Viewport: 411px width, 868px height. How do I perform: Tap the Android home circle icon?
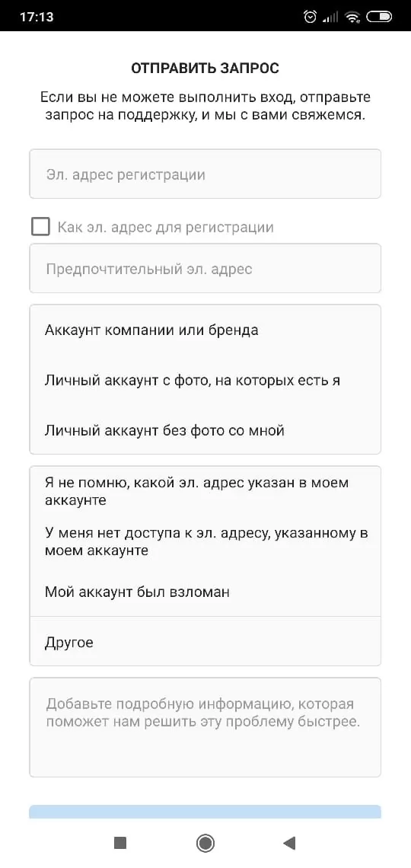[205, 843]
